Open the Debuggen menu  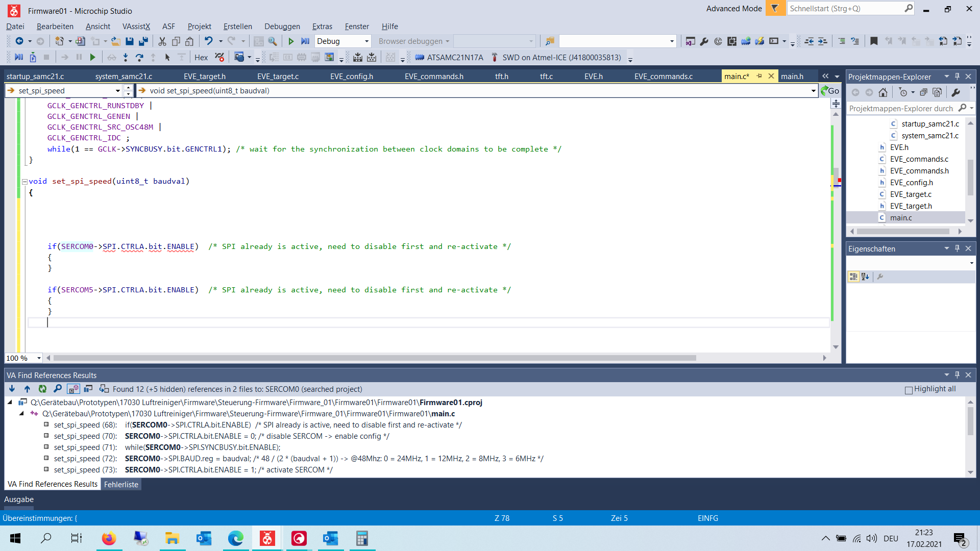tap(282, 27)
